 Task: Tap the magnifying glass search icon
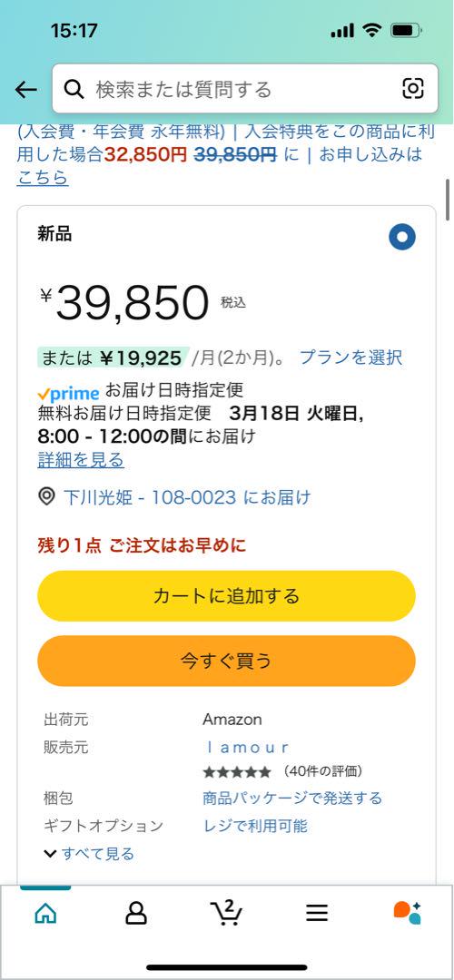click(x=74, y=89)
